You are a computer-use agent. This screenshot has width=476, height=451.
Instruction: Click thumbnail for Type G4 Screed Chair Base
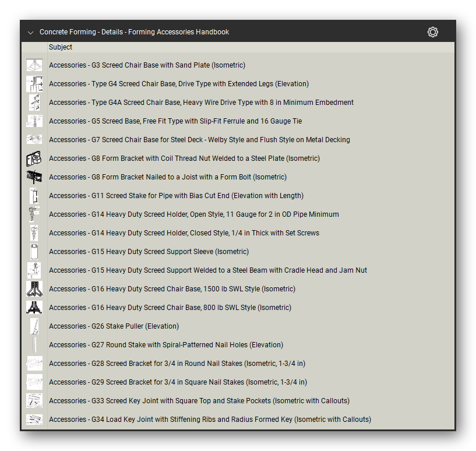click(x=34, y=84)
